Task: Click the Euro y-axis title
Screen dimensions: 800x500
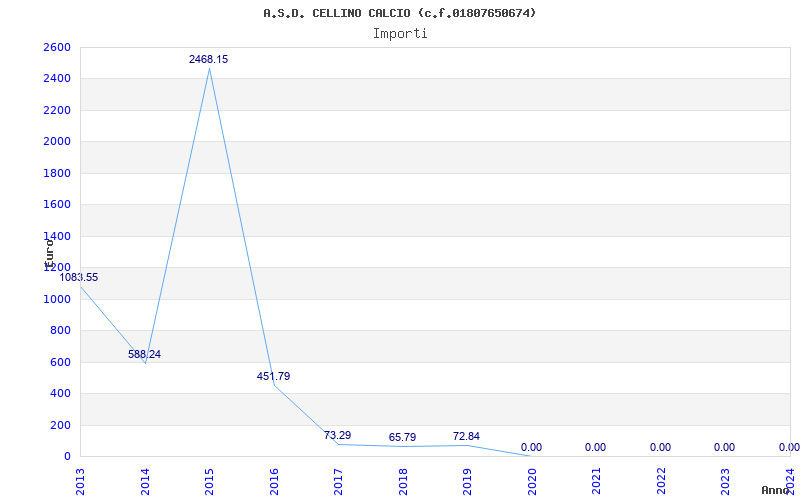Action: click(49, 254)
